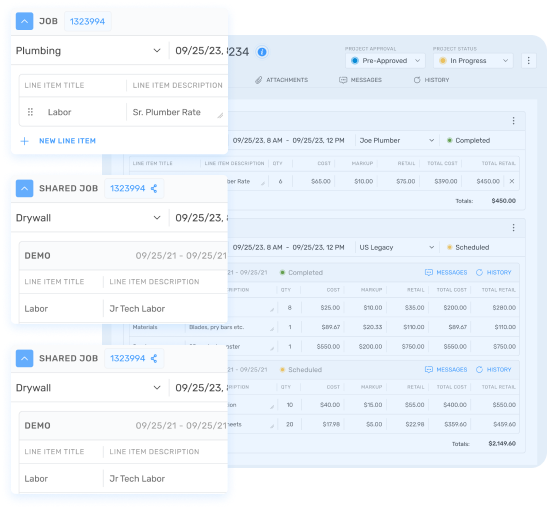This screenshot has height=509, width=547.
Task: Click the Jr Tech Labor cell in second SHARED JOB card
Action: 137,479
